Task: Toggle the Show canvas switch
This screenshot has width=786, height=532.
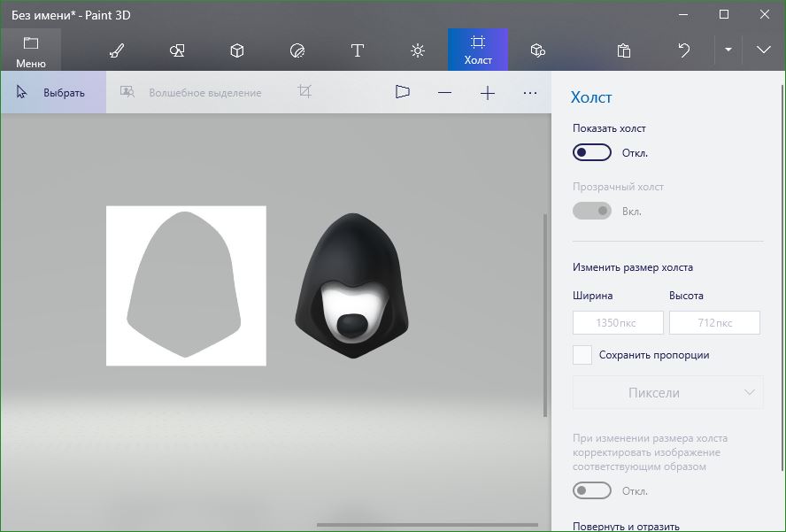Action: tap(592, 152)
